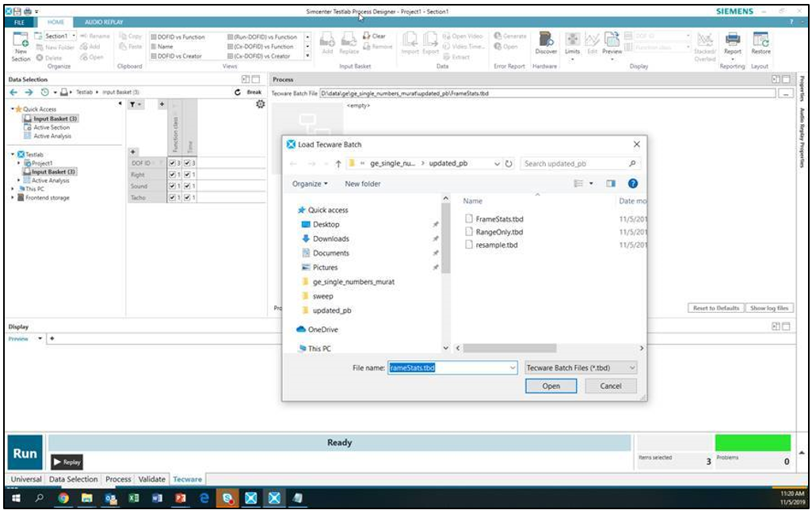The height and width of the screenshot is (510, 812).
Task: Click the Clear input basket icon
Action: [375, 36]
